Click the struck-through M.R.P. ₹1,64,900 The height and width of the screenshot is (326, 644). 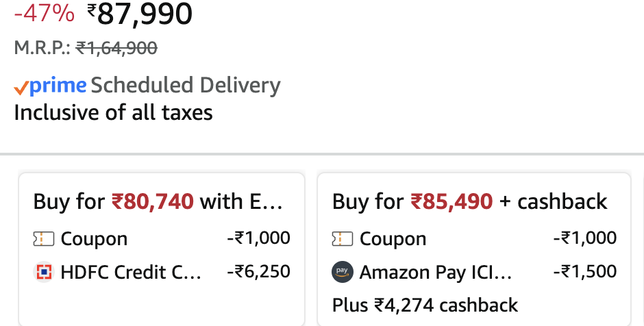point(116,48)
